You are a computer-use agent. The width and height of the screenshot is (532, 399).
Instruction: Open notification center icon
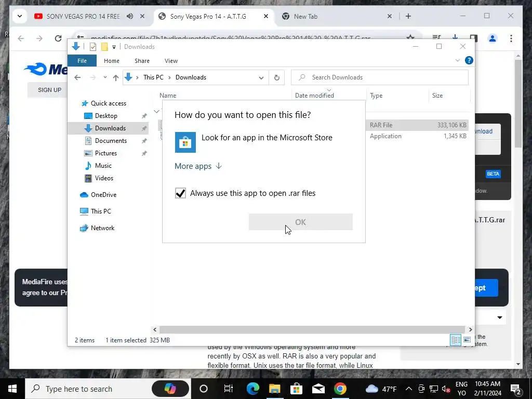coord(516,389)
